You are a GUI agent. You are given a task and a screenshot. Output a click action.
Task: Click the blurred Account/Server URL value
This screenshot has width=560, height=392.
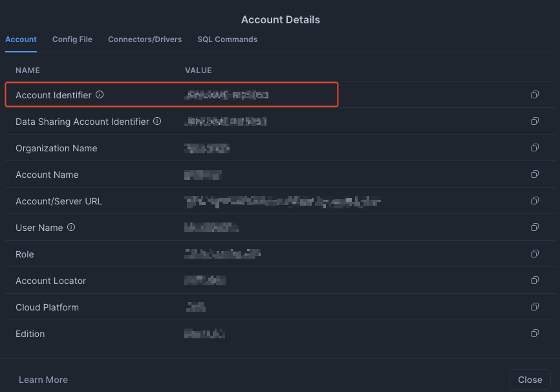pos(282,201)
